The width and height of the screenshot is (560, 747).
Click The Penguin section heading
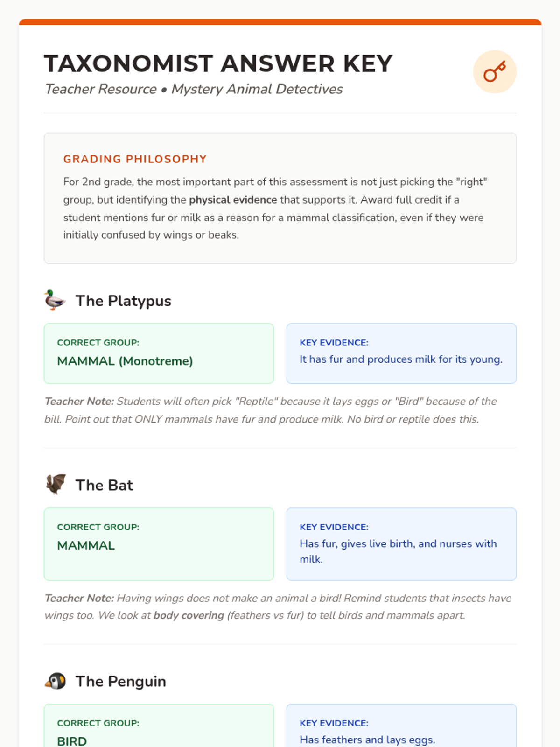tap(120, 682)
